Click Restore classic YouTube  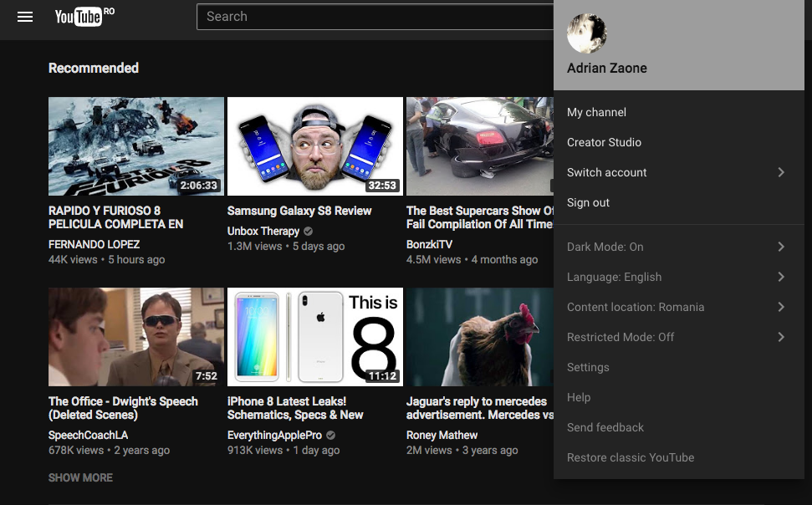pyautogui.click(x=631, y=457)
